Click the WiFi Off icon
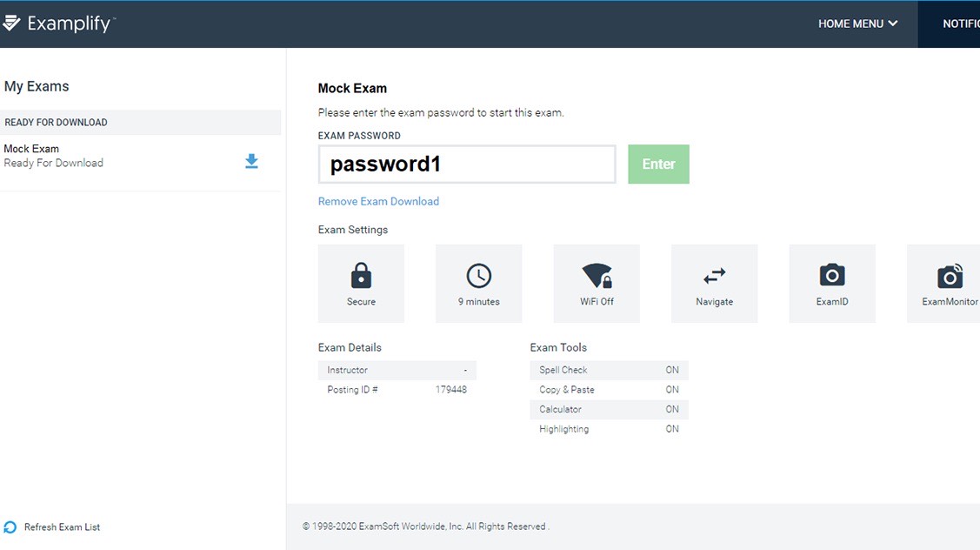This screenshot has height=550, width=980. pos(597,275)
